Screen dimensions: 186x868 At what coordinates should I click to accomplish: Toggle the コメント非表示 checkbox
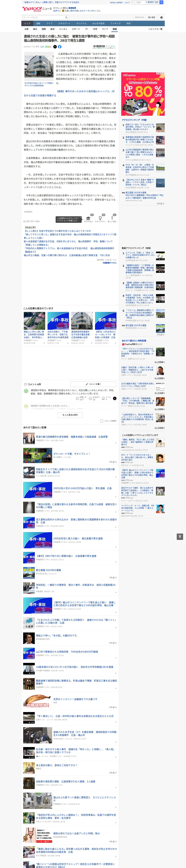[102, 421]
